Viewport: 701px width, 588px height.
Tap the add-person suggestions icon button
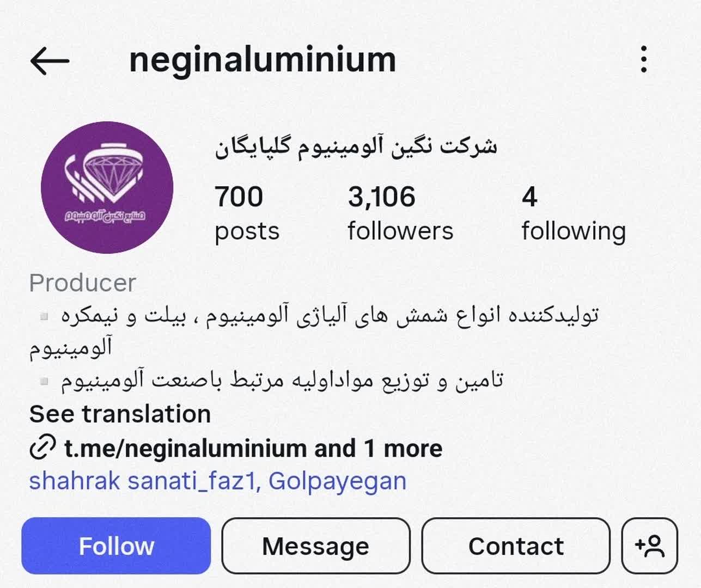click(x=649, y=546)
